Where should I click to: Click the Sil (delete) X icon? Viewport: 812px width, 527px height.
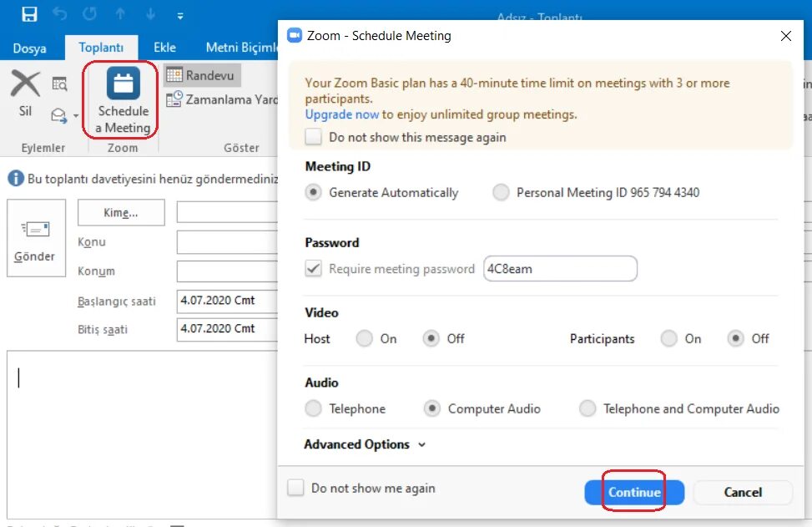point(25,84)
